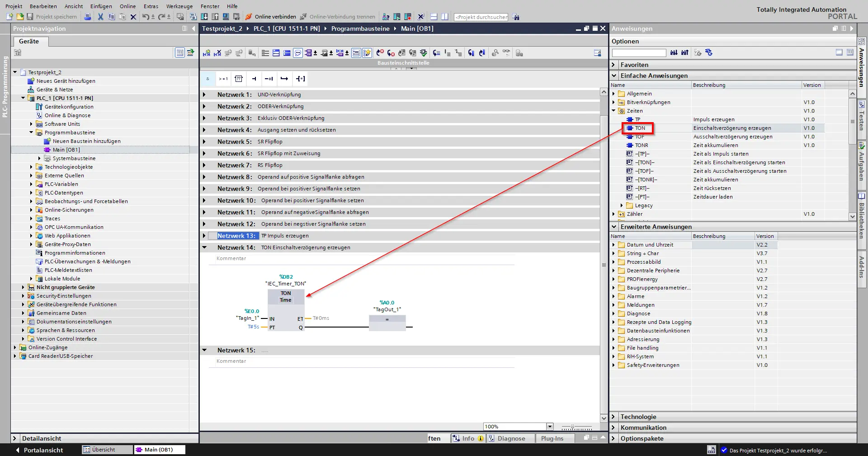Open the Werkzeuge menu

pyautogui.click(x=179, y=6)
